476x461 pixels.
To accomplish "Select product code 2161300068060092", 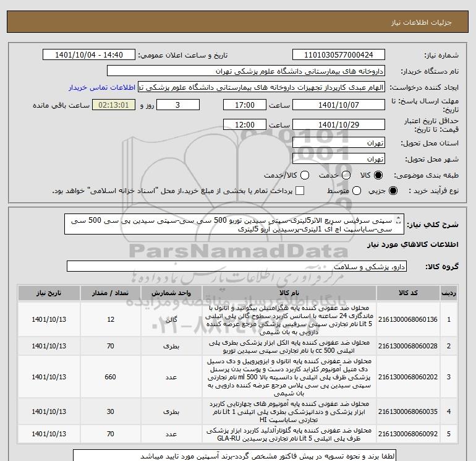I will [x=408, y=434].
